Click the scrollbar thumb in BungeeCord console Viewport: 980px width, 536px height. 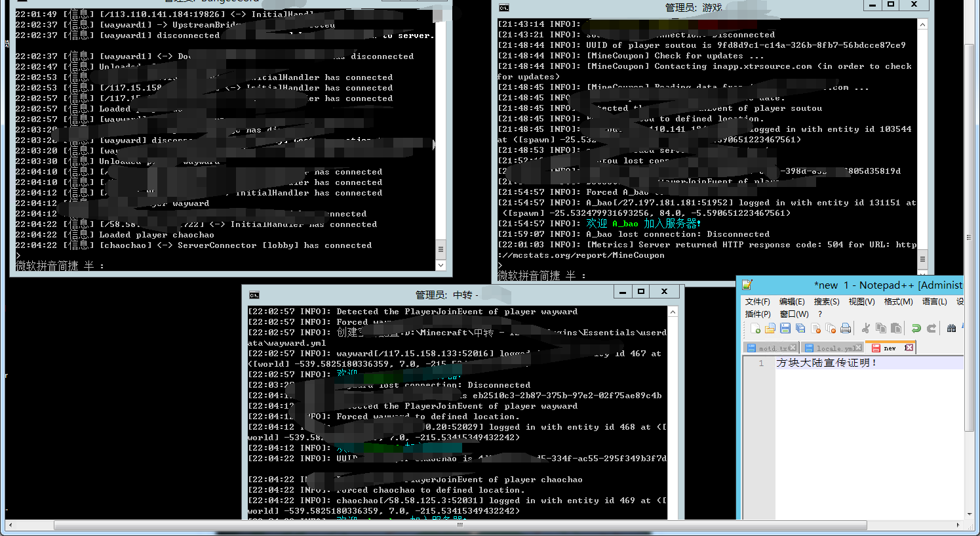pos(441,249)
